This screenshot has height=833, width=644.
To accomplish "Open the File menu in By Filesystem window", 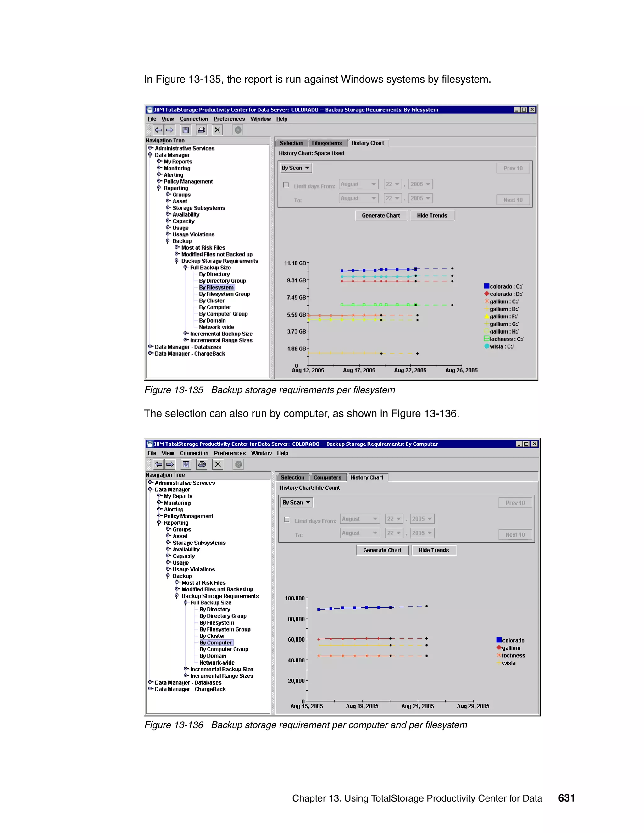I will tap(152, 119).
